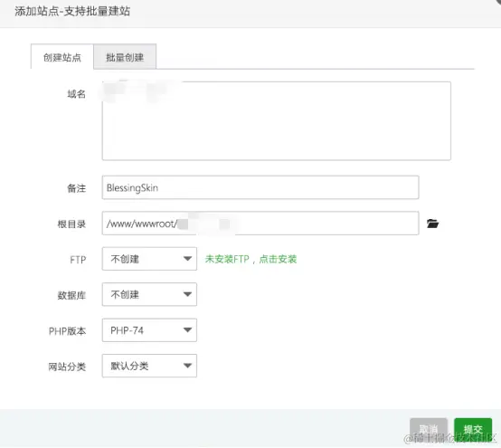Click the 根目录 field label
Image resolution: width=501 pixels, height=448 pixels.
tap(71, 224)
